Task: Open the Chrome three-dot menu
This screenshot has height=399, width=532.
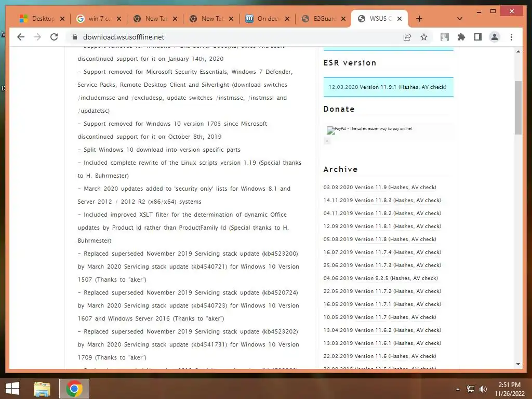Action: (x=511, y=37)
